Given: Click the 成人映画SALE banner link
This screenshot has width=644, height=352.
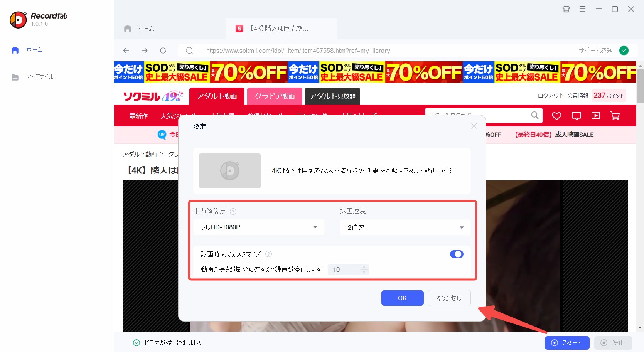Looking at the screenshot, I should pos(554,135).
